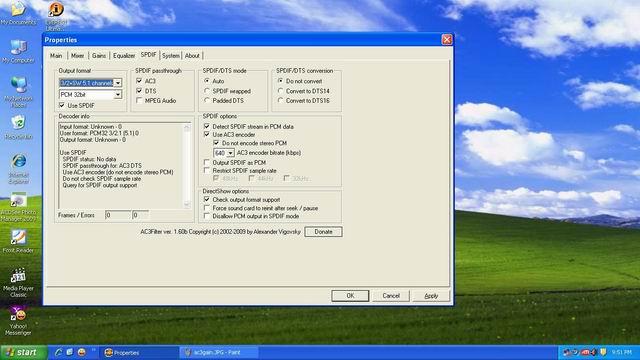
Task: Launch Media Player Classic desktop shortcut
Action: (18, 282)
